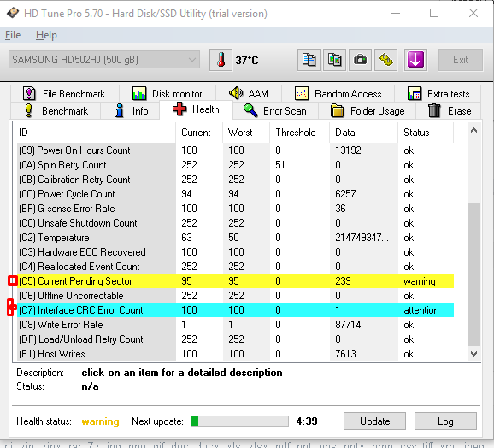Click the 4:39 countdown timer

[307, 421]
